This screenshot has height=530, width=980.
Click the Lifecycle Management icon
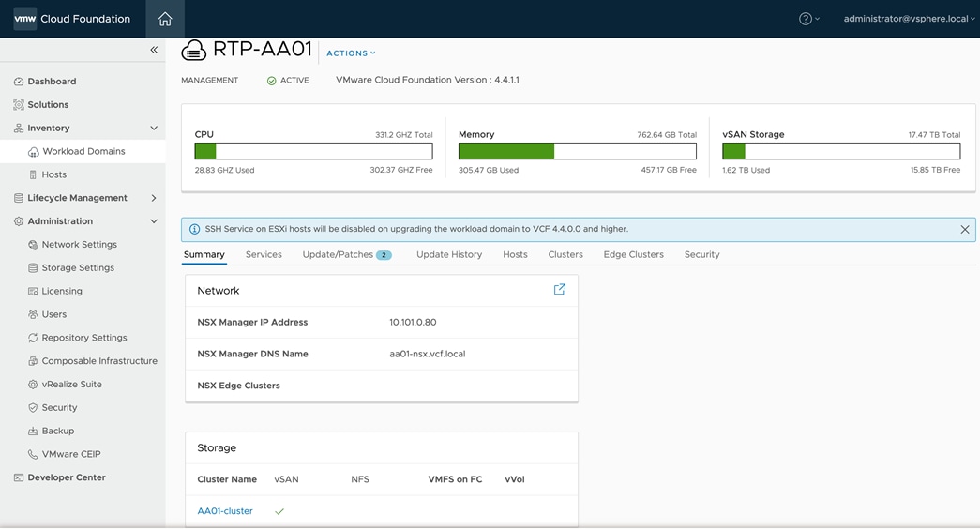click(19, 198)
